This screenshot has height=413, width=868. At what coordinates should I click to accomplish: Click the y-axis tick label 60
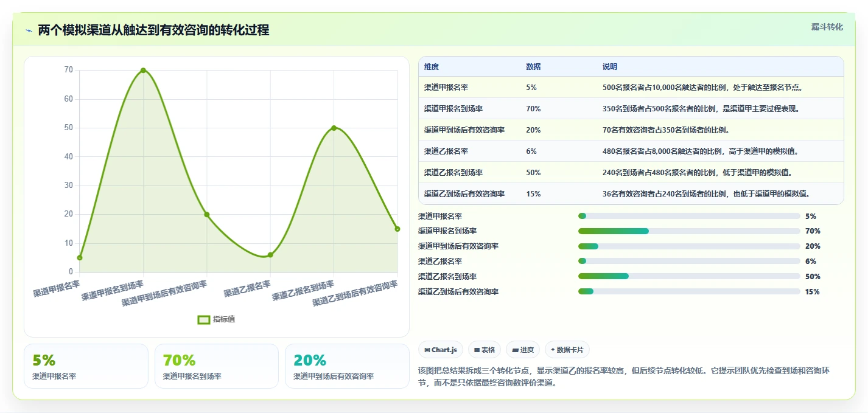[69, 99]
